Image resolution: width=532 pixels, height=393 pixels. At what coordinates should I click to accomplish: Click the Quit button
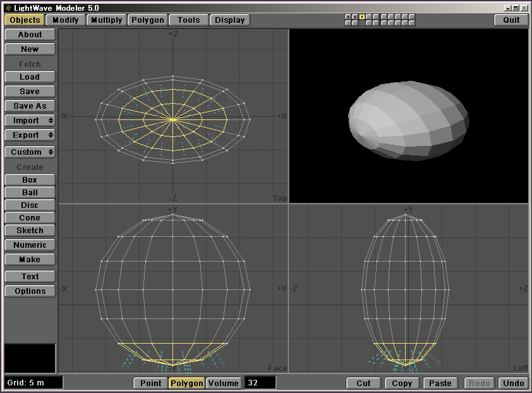pyautogui.click(x=511, y=20)
